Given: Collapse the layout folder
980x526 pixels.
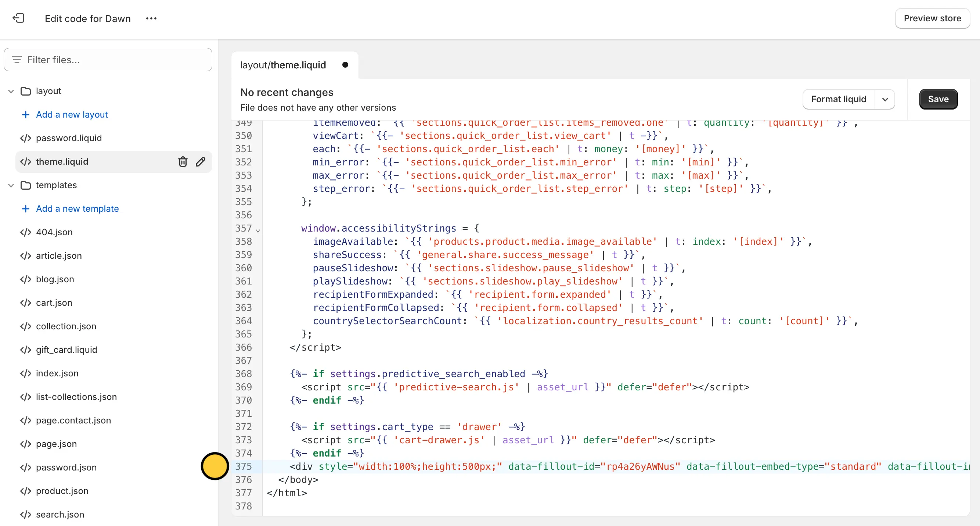Looking at the screenshot, I should coord(11,92).
